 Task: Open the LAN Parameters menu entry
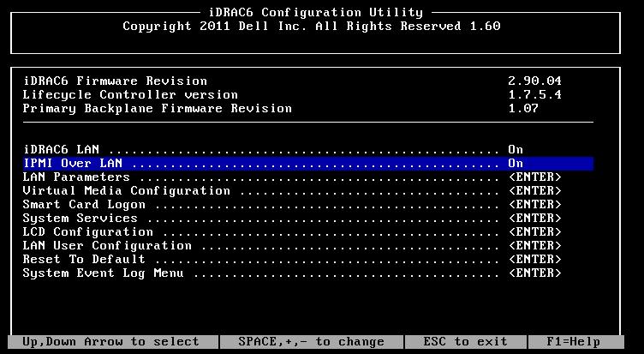(x=76, y=177)
